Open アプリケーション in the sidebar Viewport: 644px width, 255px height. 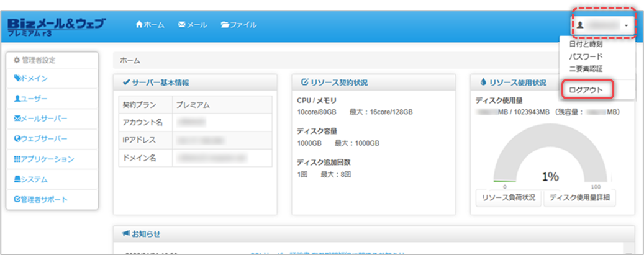(43, 159)
